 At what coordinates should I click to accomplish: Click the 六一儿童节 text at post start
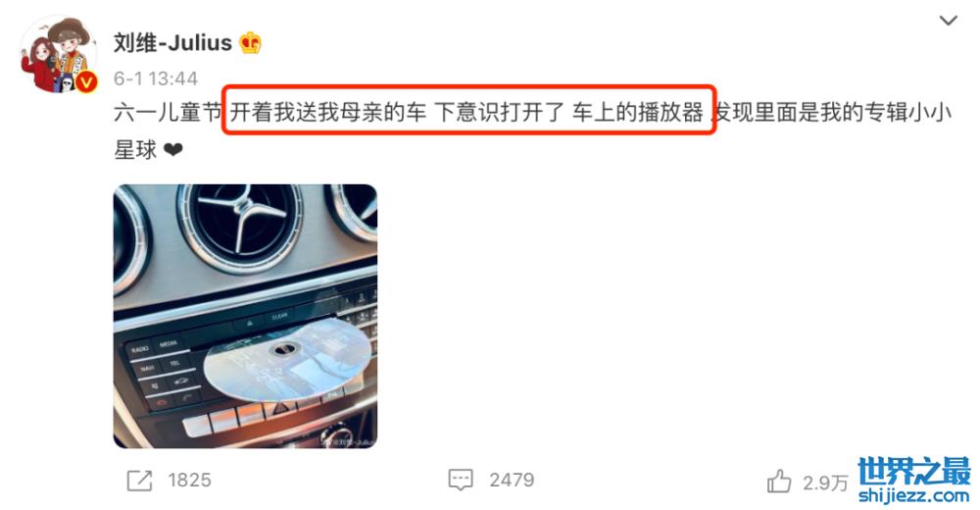[x=169, y=113]
